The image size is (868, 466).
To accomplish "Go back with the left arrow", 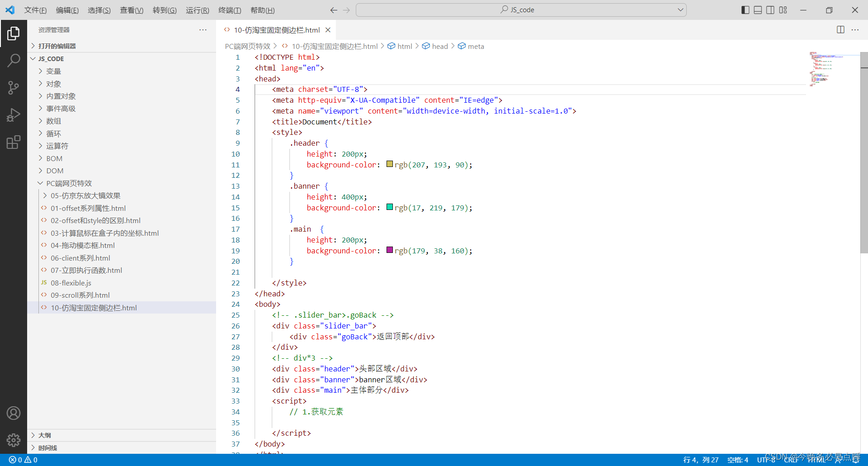I will click(x=334, y=10).
